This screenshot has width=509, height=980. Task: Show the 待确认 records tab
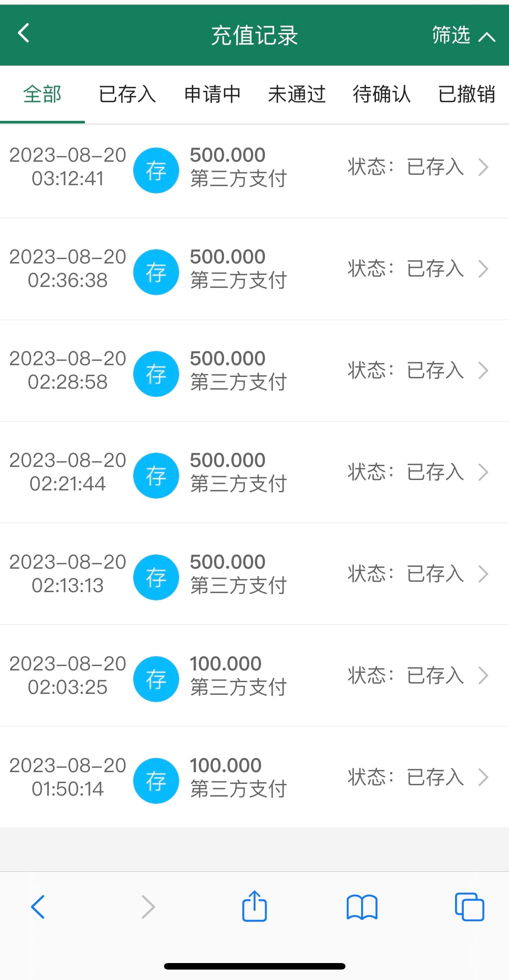click(382, 94)
